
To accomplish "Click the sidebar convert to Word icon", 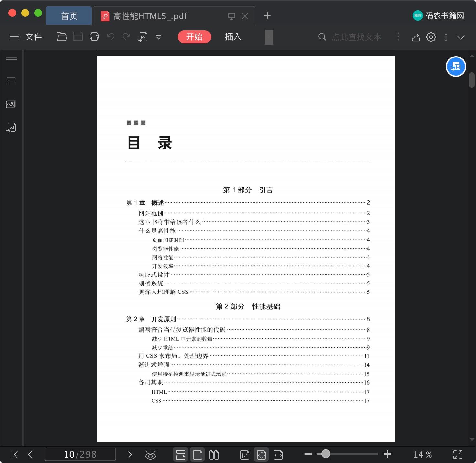I will point(11,127).
